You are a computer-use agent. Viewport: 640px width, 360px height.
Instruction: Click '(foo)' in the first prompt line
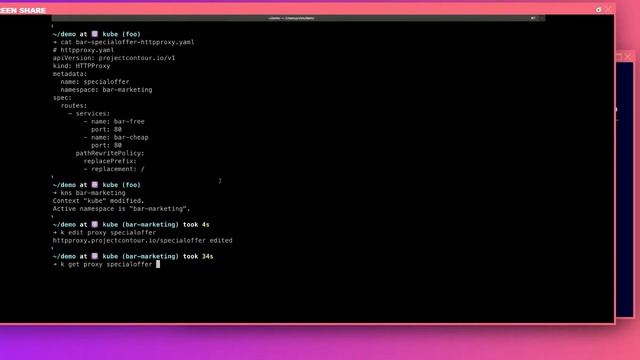(x=131, y=34)
